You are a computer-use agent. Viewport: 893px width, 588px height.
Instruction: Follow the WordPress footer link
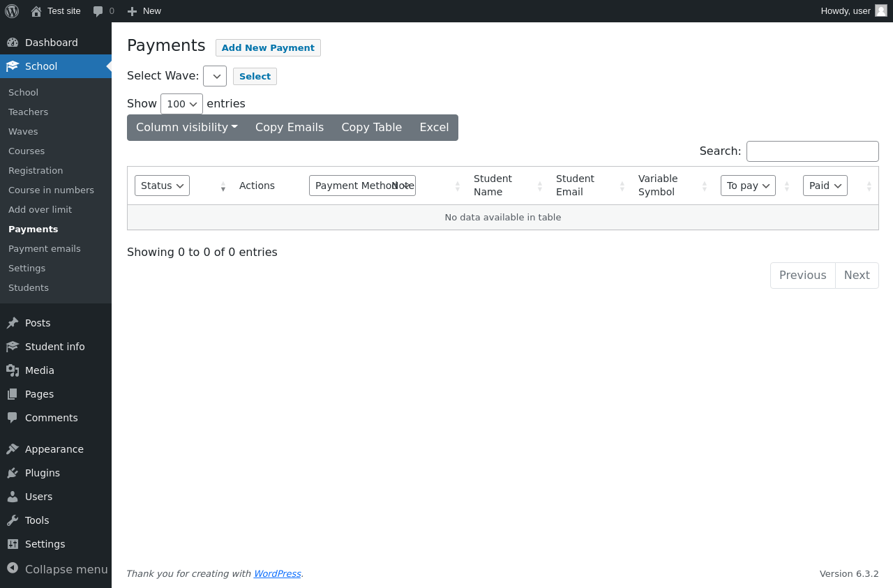tap(277, 573)
